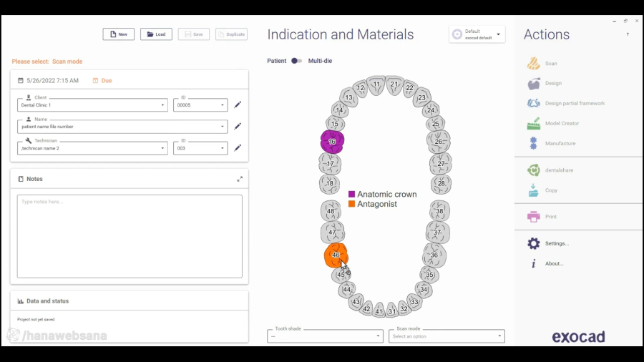Open the About menu entry
The width and height of the screenshot is (644, 362).
[554, 264]
